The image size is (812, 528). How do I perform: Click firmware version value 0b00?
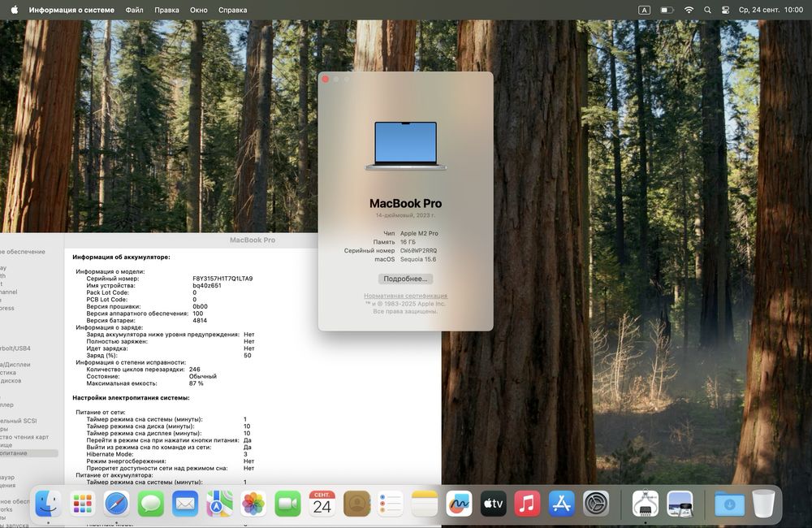200,307
